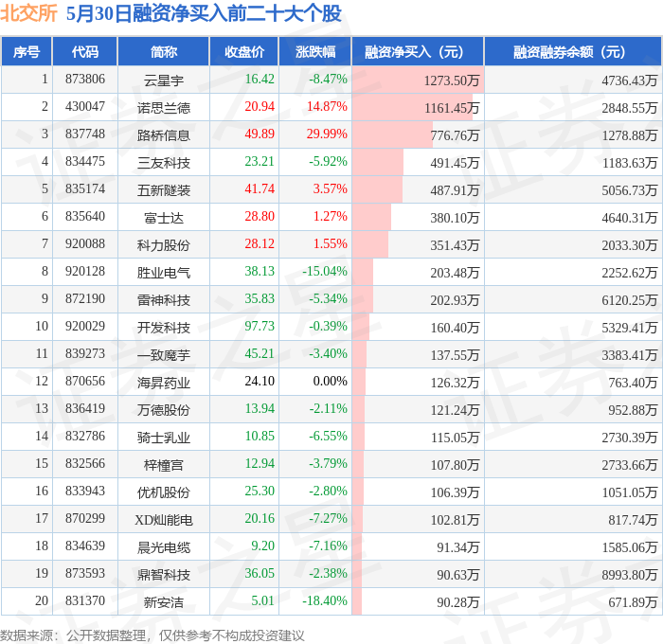Click closing price 10.85

point(260,436)
